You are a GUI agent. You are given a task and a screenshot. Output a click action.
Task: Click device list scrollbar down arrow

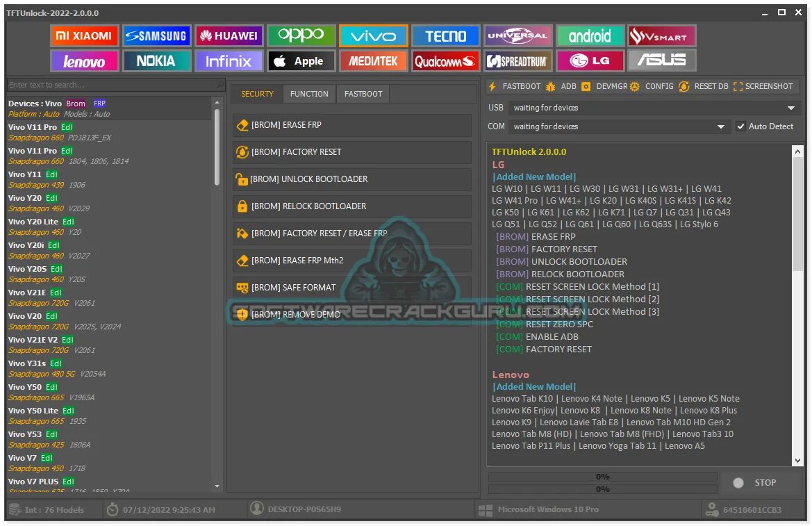(x=217, y=486)
